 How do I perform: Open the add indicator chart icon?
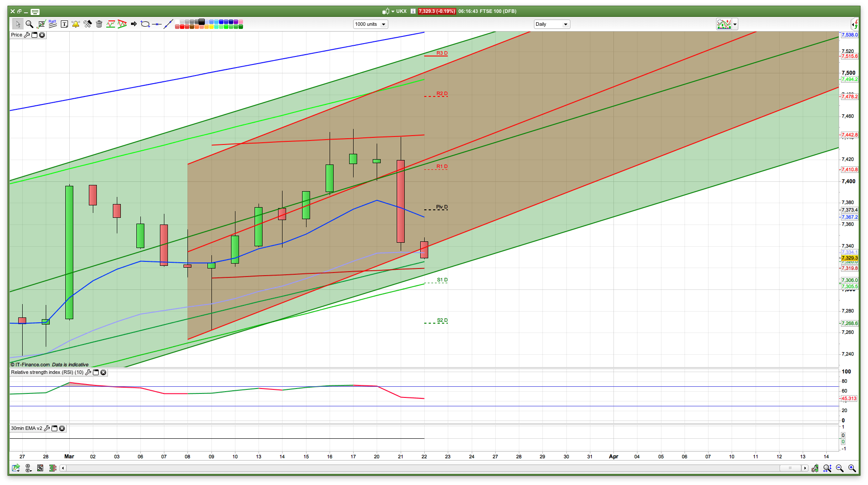click(724, 24)
